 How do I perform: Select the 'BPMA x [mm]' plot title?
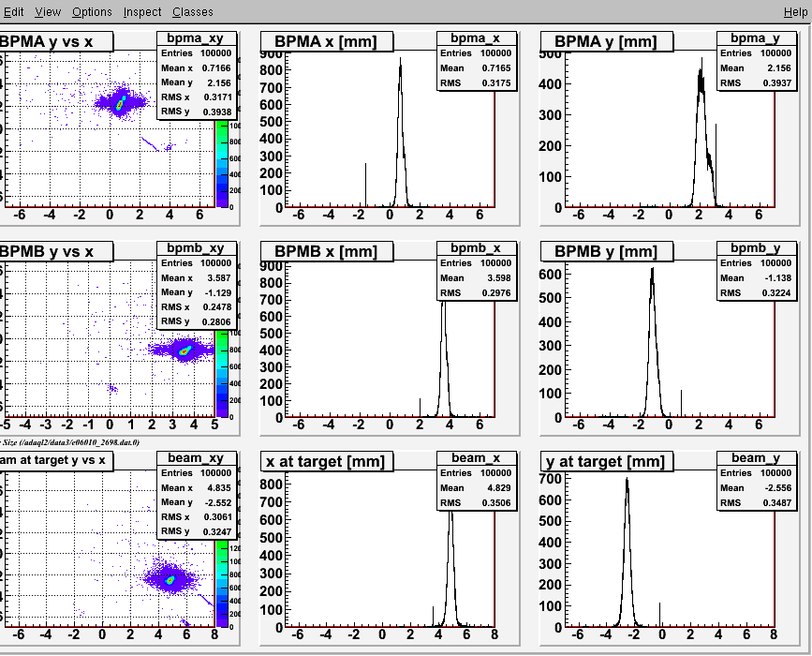[x=326, y=41]
